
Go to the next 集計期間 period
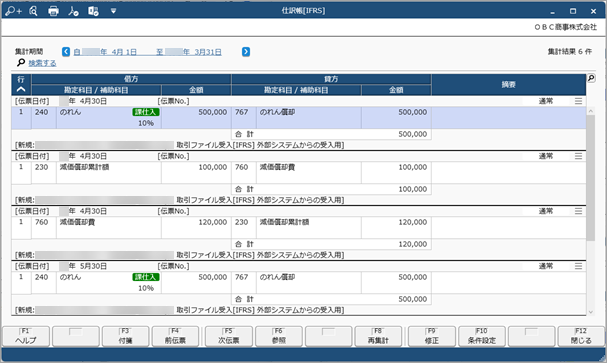(246, 51)
